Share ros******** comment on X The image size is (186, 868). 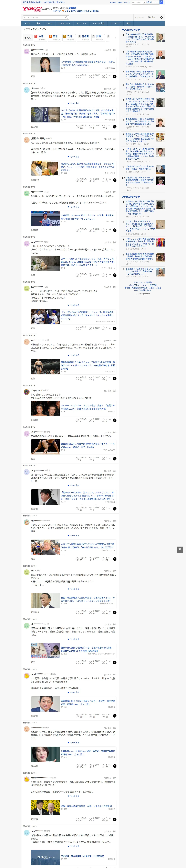click(115, 230)
